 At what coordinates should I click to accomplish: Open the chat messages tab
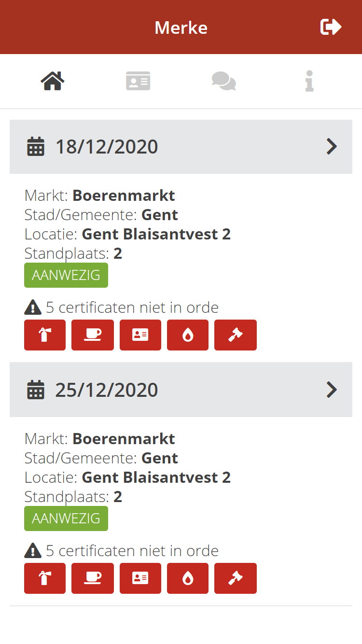223,81
